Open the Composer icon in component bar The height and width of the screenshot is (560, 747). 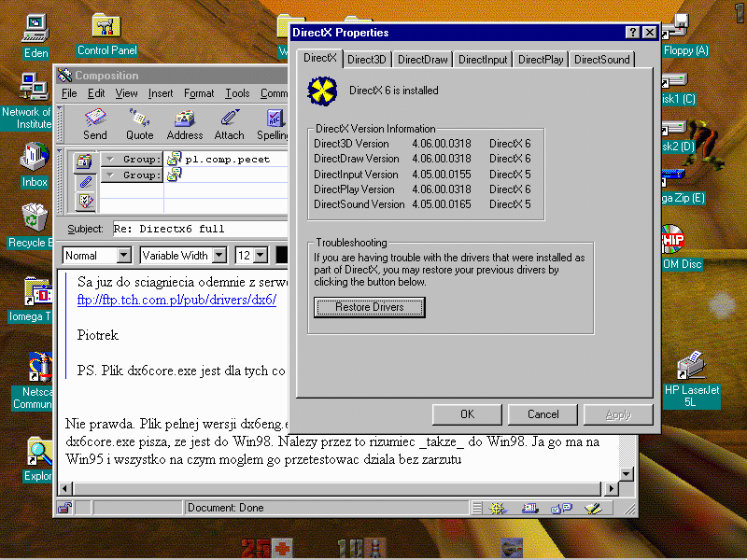593,509
